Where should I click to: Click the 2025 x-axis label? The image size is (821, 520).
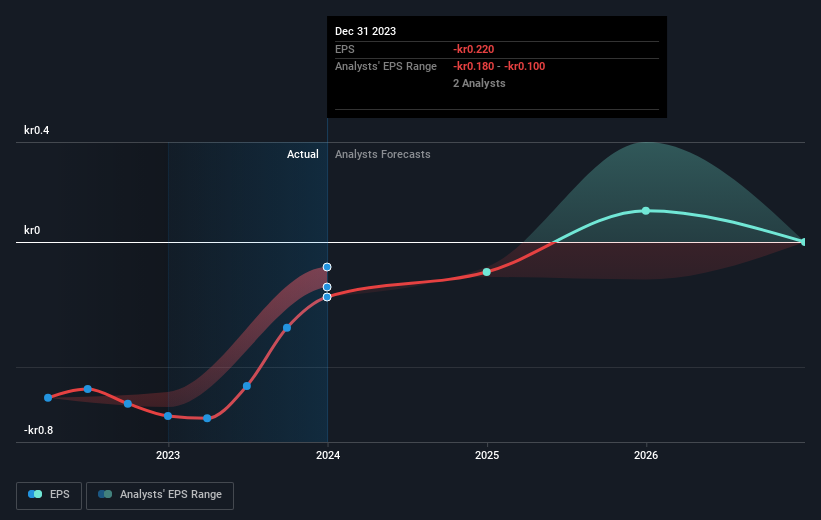pyautogui.click(x=487, y=455)
